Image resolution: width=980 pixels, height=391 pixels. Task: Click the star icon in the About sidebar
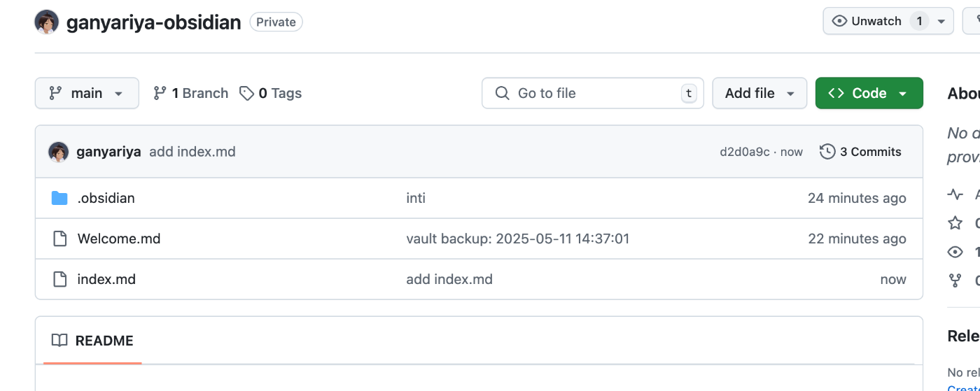[955, 223]
